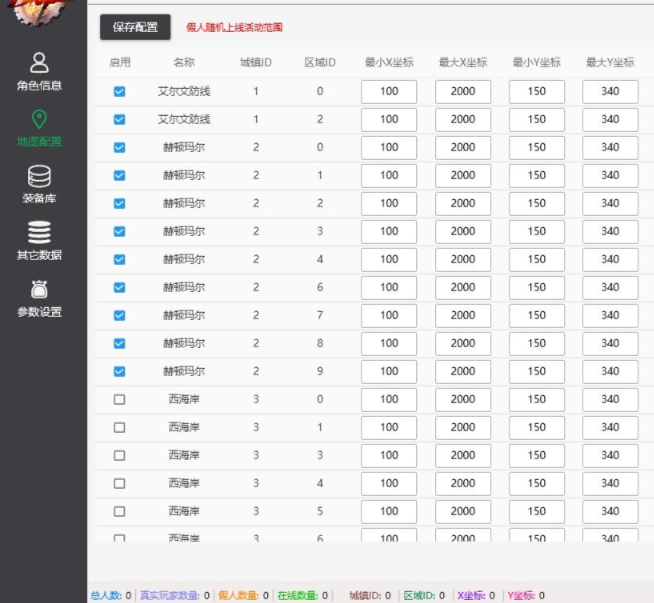Enable 西海岸 region 3 checkbox
Viewport: 654px width, 603px height.
click(119, 455)
